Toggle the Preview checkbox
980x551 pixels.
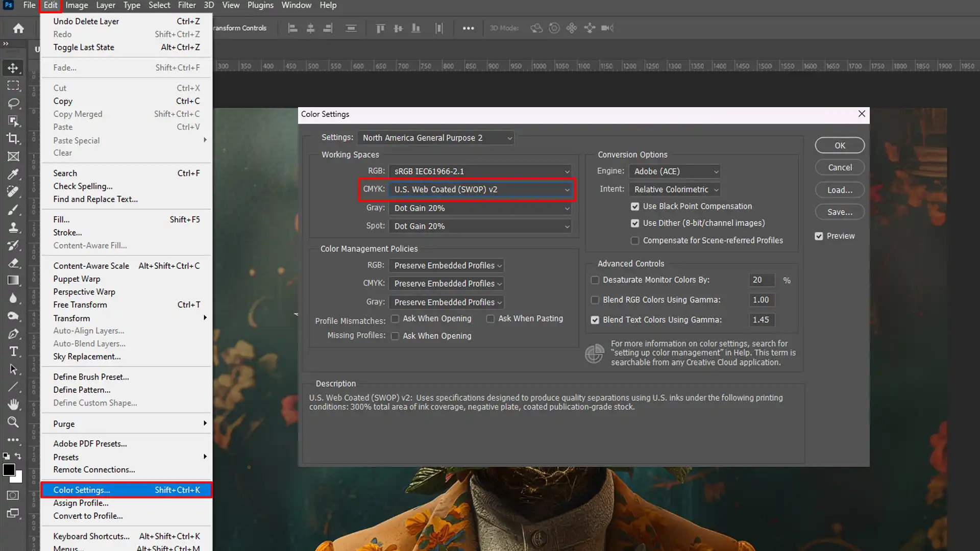tap(819, 236)
